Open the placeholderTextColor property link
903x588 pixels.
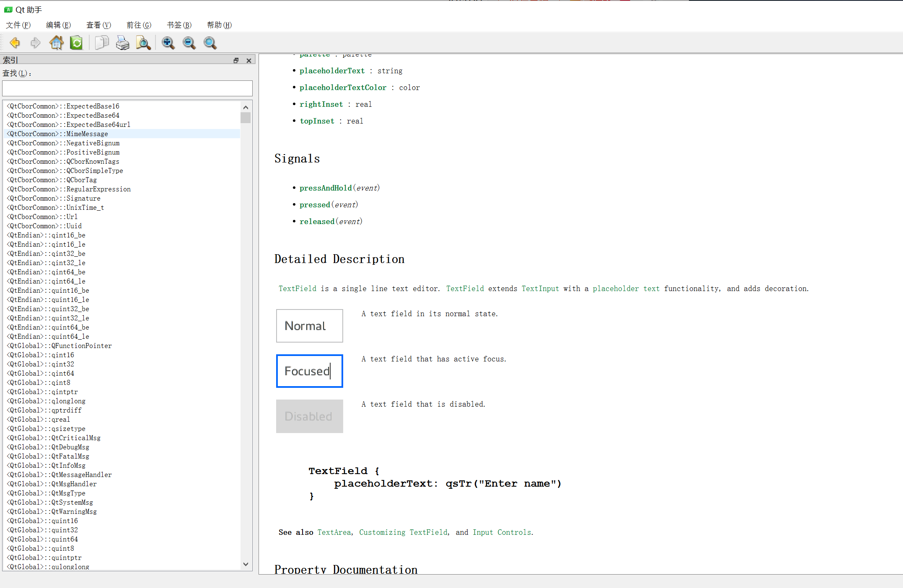[343, 88]
